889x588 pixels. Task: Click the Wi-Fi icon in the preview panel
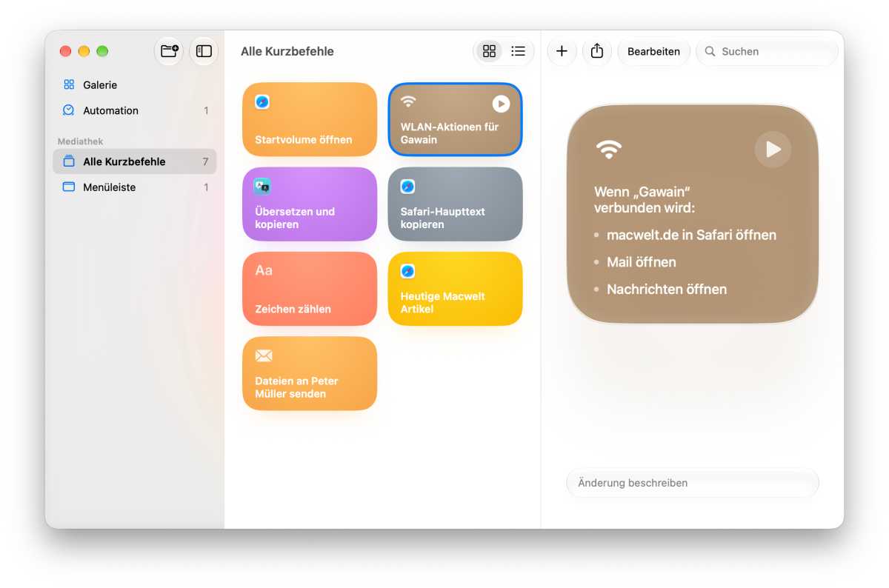click(x=609, y=150)
